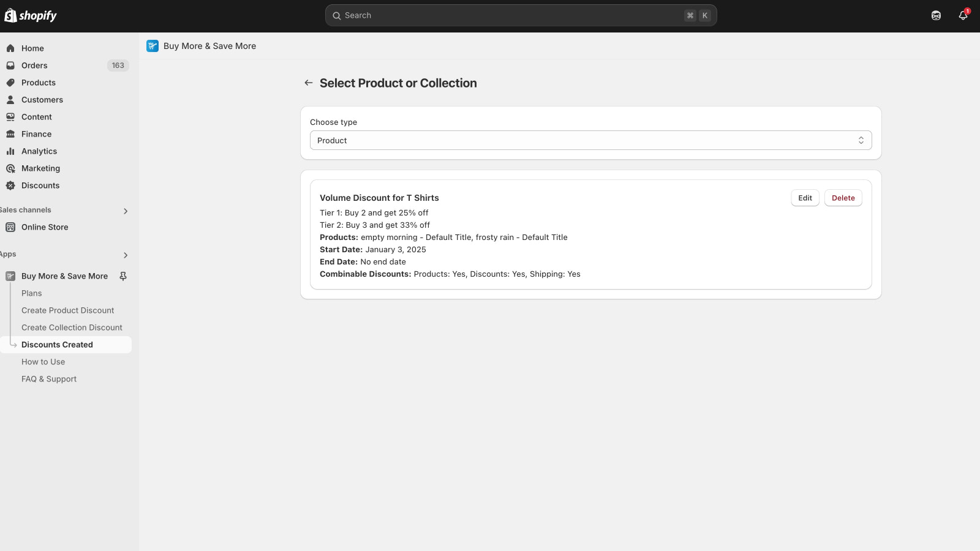Click the Home icon in sidebar
This screenshot has width=980, height=551.
point(10,48)
